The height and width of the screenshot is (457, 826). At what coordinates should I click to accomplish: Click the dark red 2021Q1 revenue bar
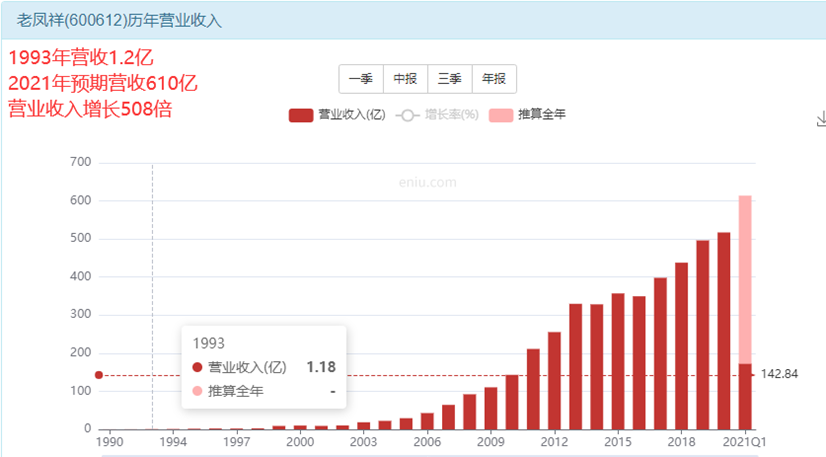[x=745, y=396]
